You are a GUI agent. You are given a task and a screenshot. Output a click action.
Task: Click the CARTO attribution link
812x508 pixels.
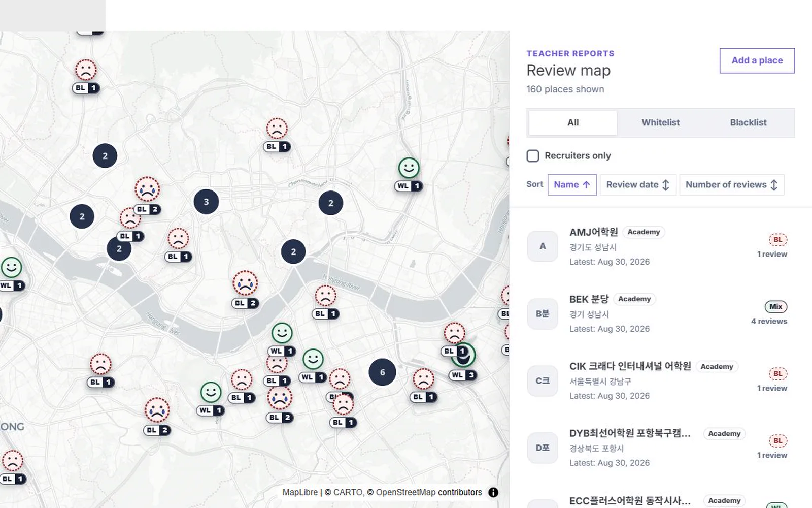click(348, 492)
